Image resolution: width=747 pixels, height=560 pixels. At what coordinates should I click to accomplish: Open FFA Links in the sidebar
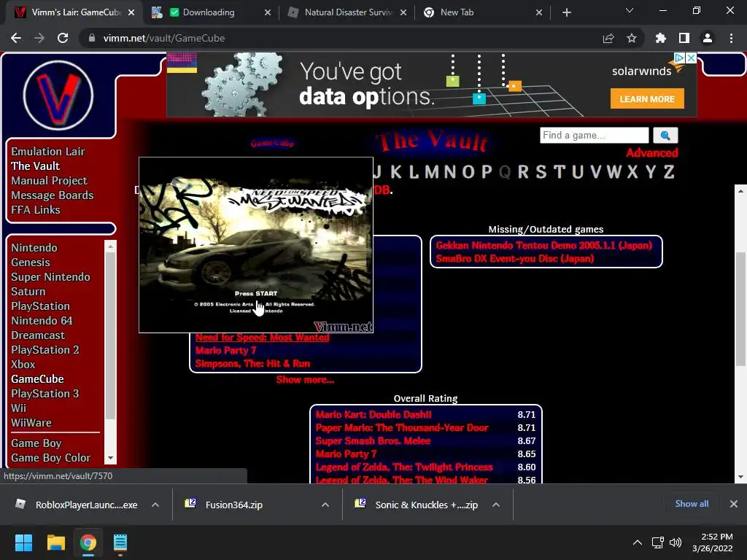[x=36, y=210]
